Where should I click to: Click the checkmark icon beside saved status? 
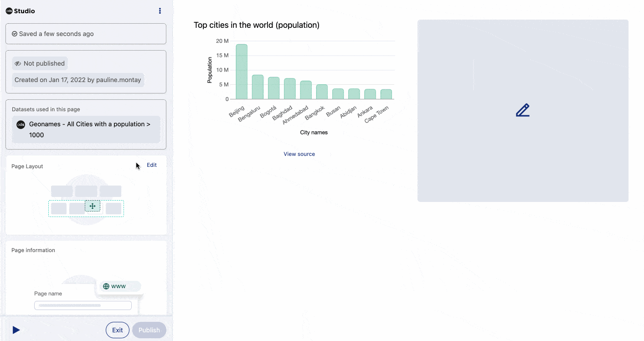(14, 33)
